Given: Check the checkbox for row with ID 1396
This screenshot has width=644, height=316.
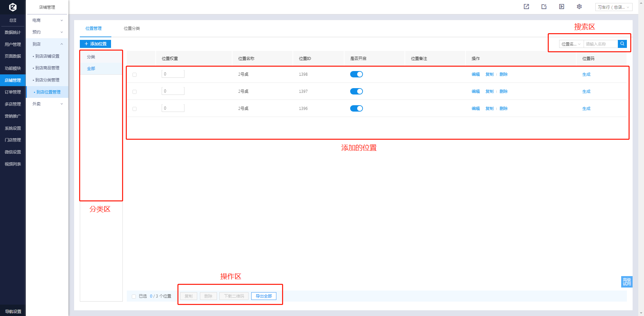Looking at the screenshot, I should 135,109.
